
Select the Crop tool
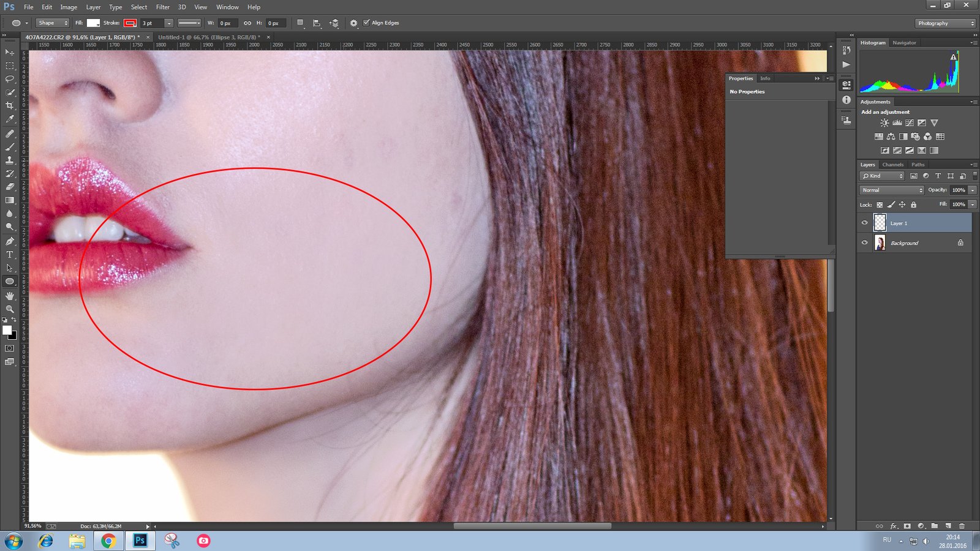[x=10, y=106]
